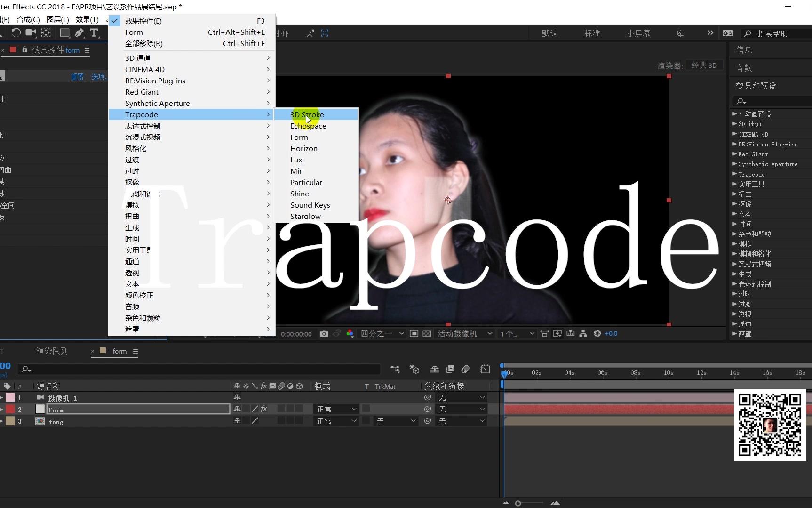The height and width of the screenshot is (508, 812).
Task: Show more workspaces with double chevron
Action: pos(710,33)
